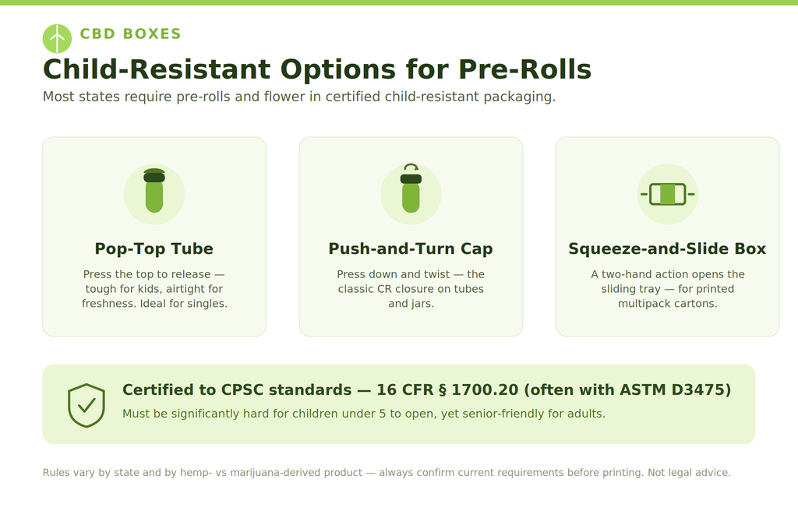This screenshot has width=798, height=532.
Task: Select the Push-and-Turn Cap heading
Action: point(411,248)
